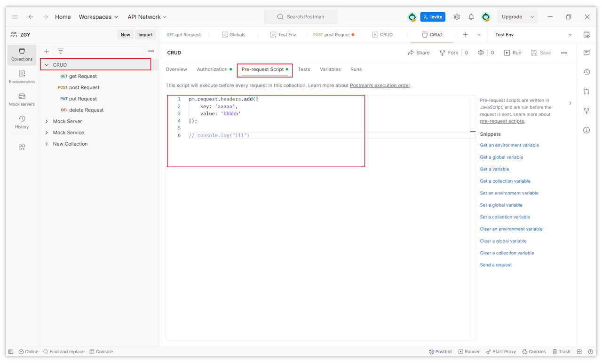
Task: Open forks icon in right sidebar
Action: coord(586,111)
